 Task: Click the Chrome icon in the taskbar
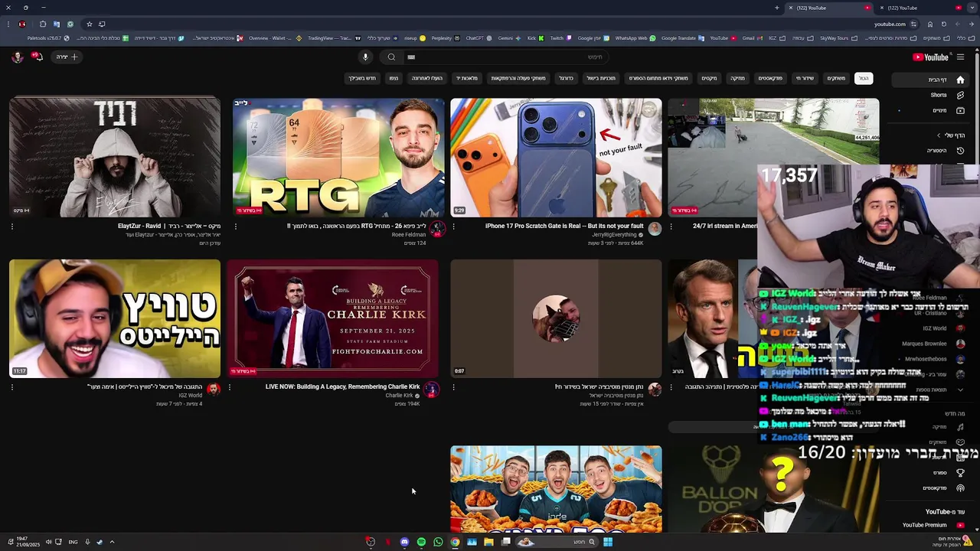pos(455,542)
